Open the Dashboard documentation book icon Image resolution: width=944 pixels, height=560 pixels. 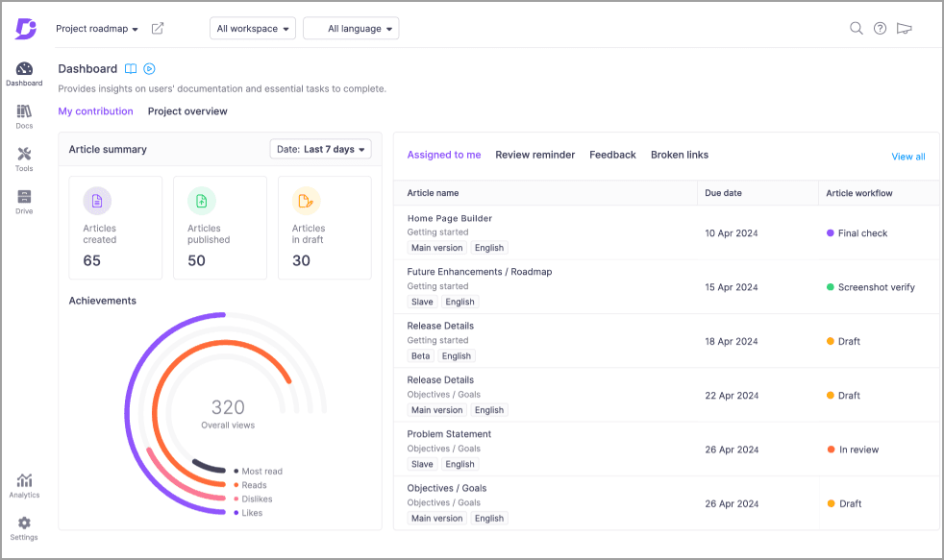coord(131,68)
